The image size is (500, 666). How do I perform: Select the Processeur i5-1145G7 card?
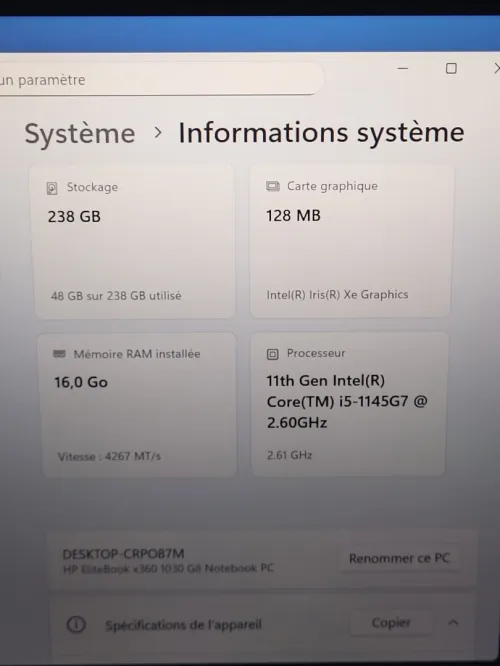(349, 404)
